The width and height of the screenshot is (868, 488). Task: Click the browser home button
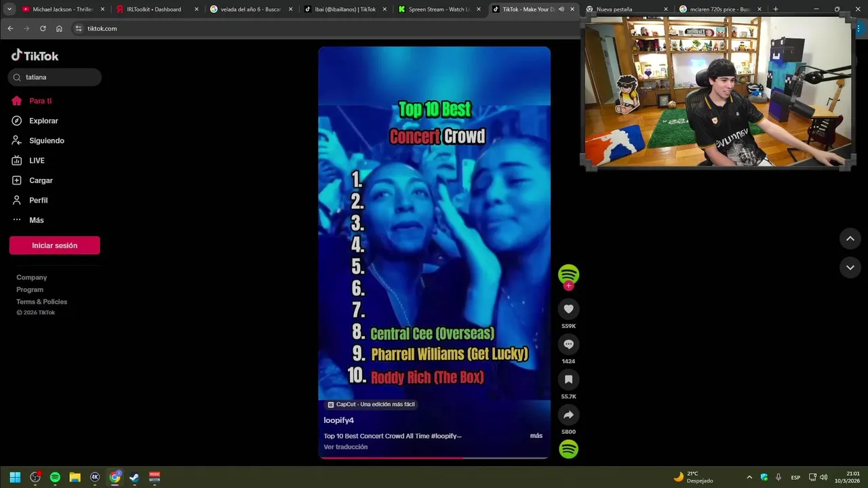(x=59, y=28)
